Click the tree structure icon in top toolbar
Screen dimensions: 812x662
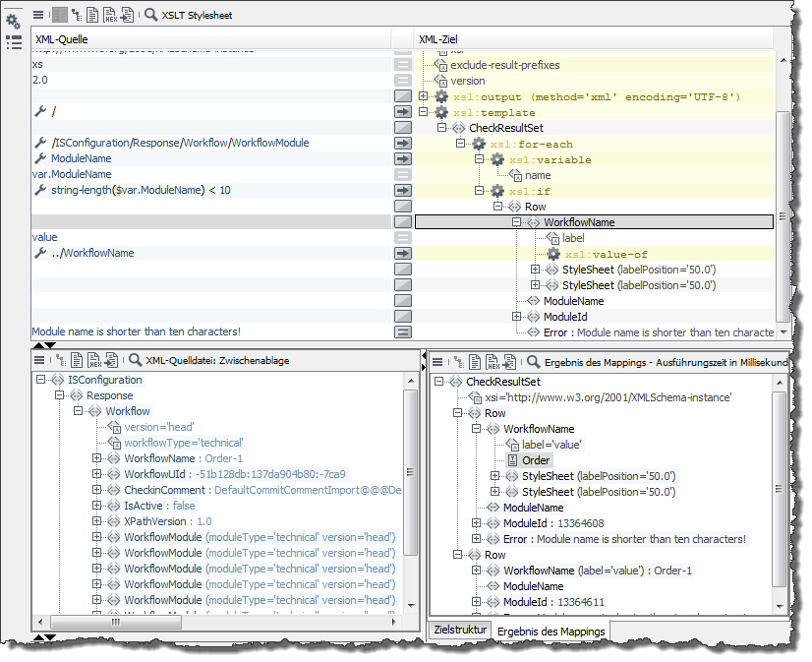76,15
